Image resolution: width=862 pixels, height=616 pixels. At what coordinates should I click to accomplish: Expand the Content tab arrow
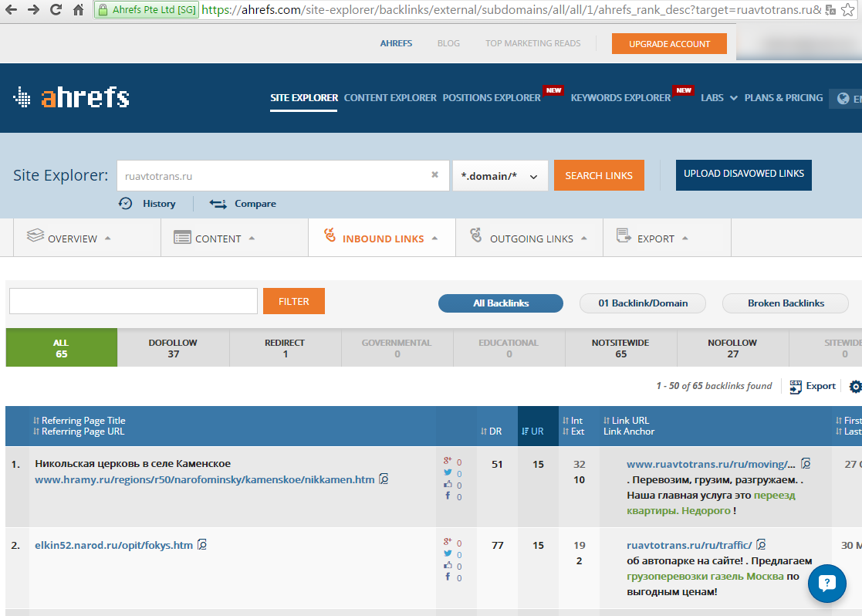[x=252, y=239]
